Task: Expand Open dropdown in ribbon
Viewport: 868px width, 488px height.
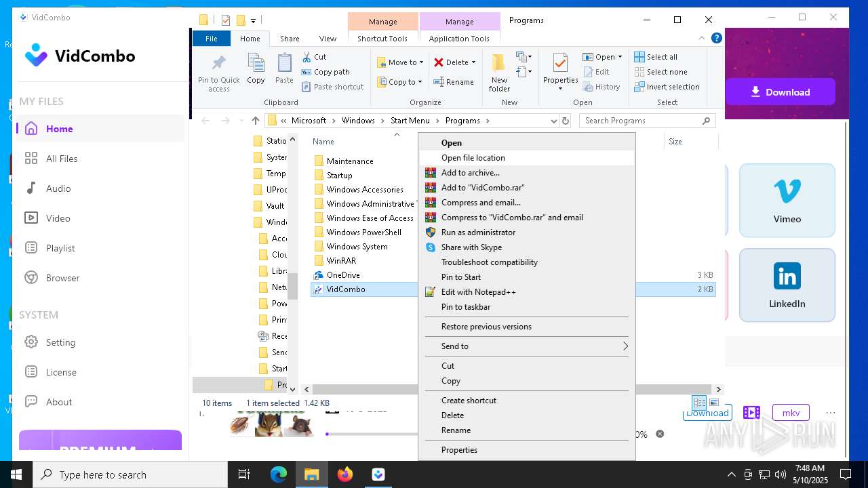Action: tap(620, 57)
